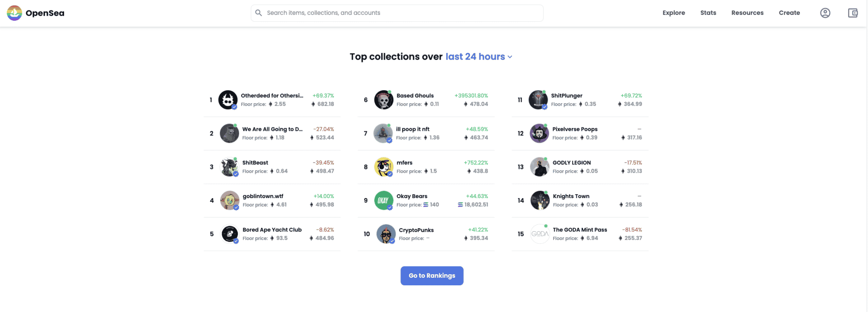The image size is (868, 312).
Task: Open the account profile icon
Action: pos(825,13)
